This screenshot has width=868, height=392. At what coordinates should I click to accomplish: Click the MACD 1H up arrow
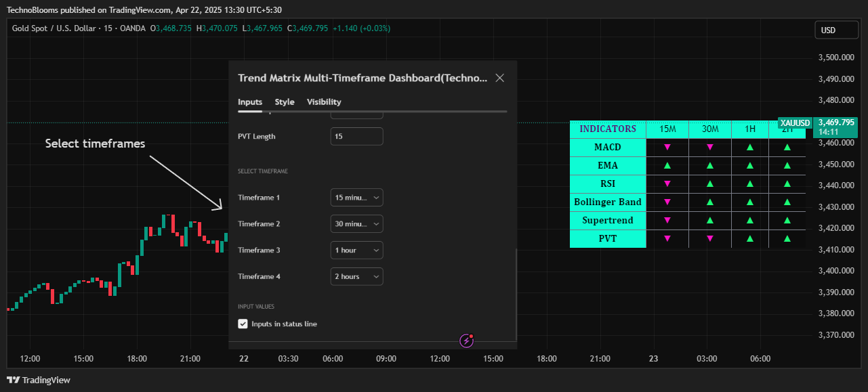(x=750, y=147)
